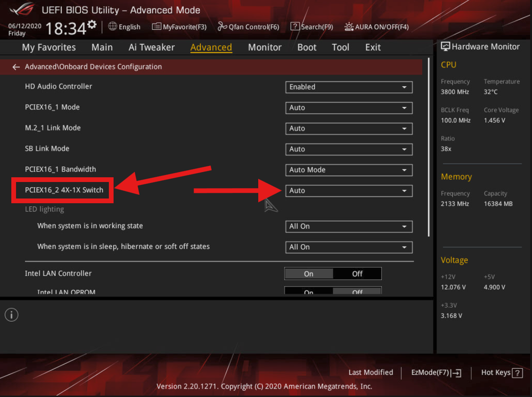Screen dimensions: 532x397
Task: Open the Ai Tweaker tab
Action: click(151, 47)
